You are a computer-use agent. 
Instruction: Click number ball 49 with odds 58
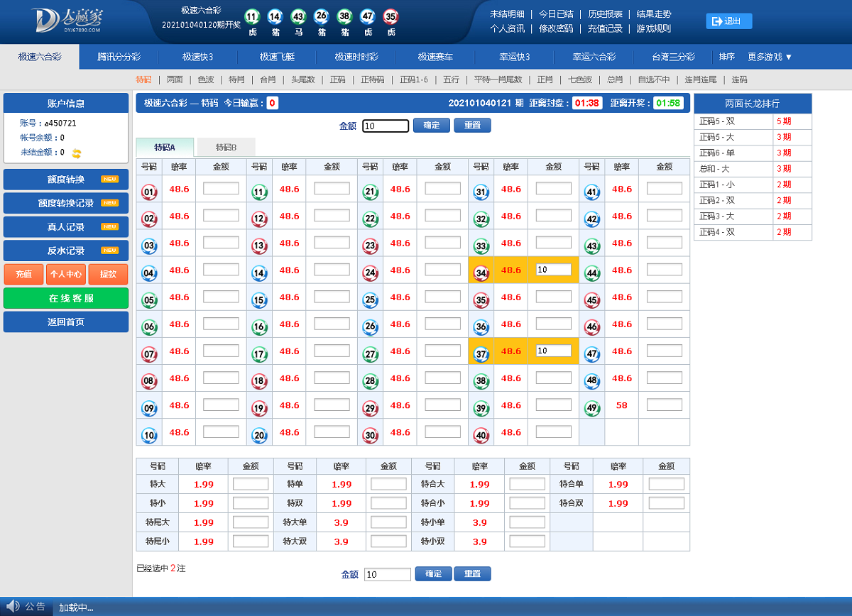tap(591, 408)
